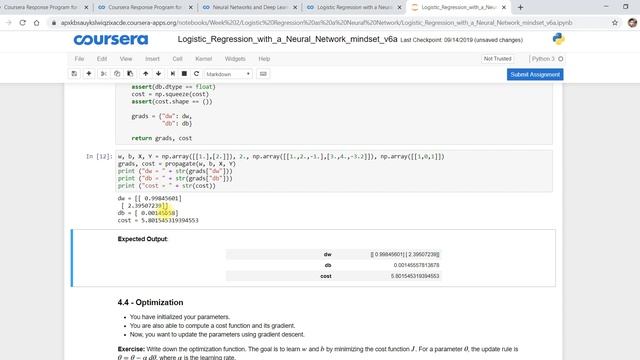640x360 pixels.
Task: Interrupt the kernel stop icon
Action: (184, 74)
